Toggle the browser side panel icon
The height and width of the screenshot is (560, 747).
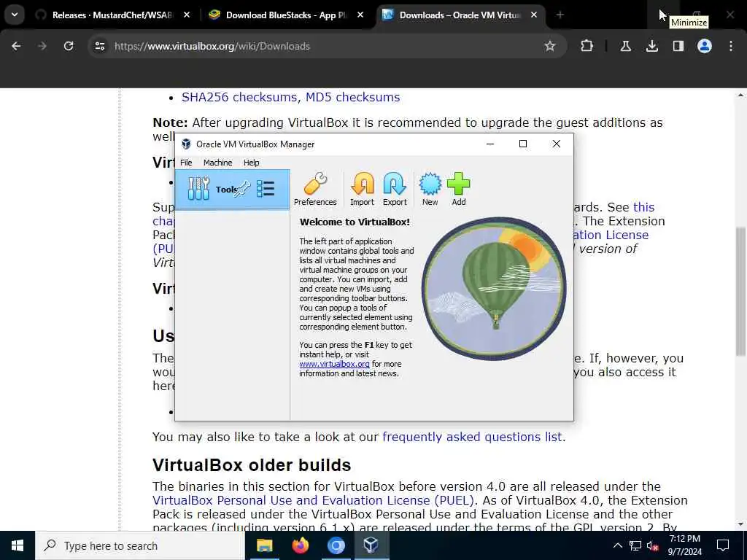[678, 46]
